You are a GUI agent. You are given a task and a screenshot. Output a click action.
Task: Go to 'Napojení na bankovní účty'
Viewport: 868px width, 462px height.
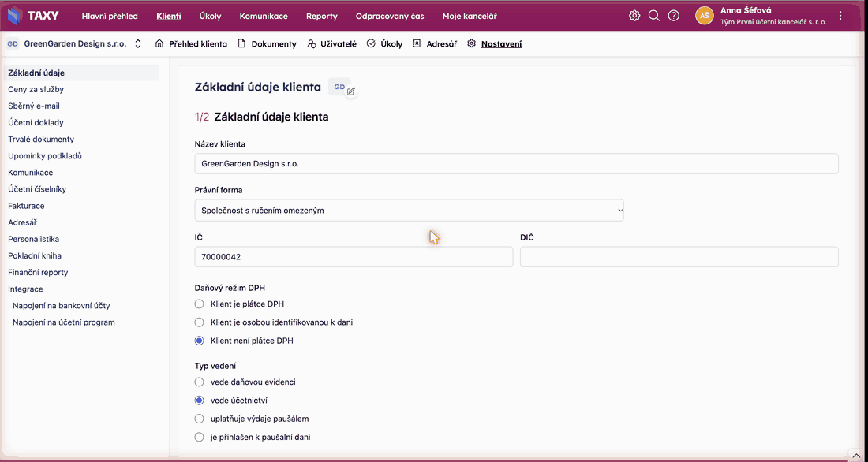[x=65, y=305]
